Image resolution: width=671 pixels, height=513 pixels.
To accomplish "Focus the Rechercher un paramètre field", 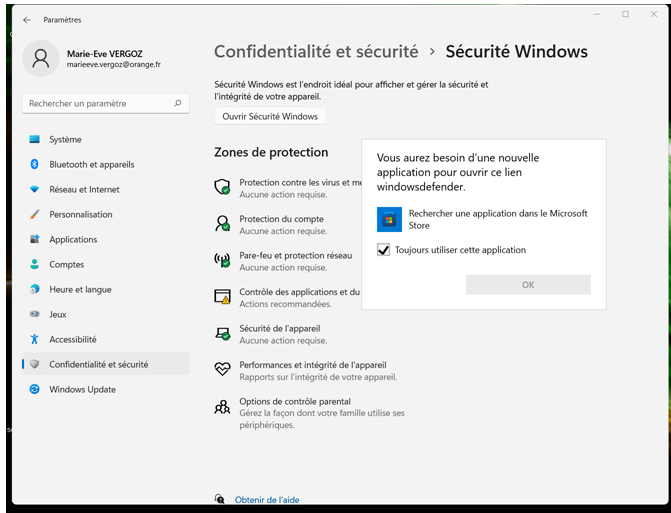I will coord(105,104).
